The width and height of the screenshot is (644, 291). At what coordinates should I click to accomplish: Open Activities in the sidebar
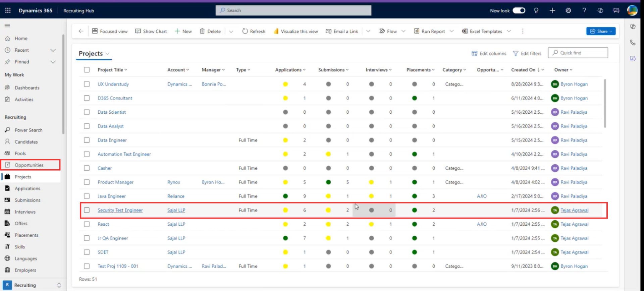tap(24, 100)
